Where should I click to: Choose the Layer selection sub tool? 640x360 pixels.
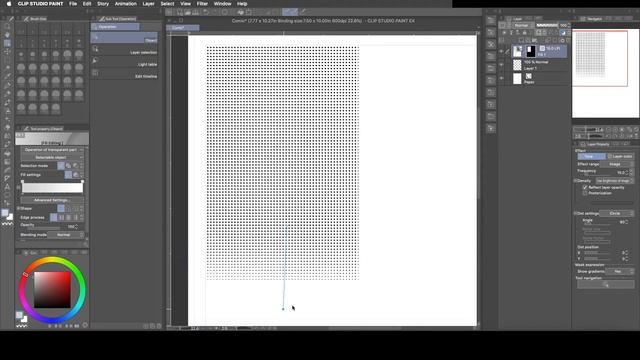point(124,50)
